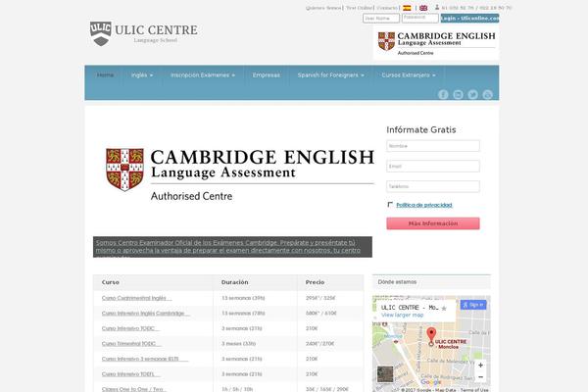Click the small Cambridge English logo in header
The height and width of the screenshot is (392, 588).
point(436,43)
